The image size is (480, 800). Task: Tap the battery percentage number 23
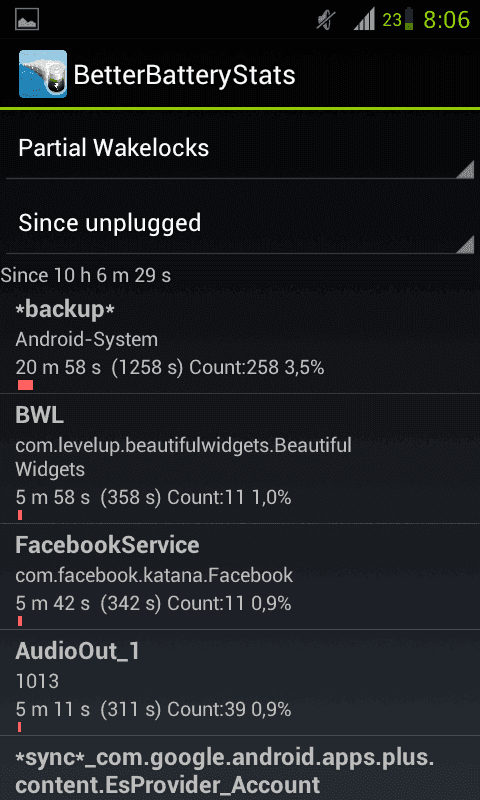coord(392,20)
